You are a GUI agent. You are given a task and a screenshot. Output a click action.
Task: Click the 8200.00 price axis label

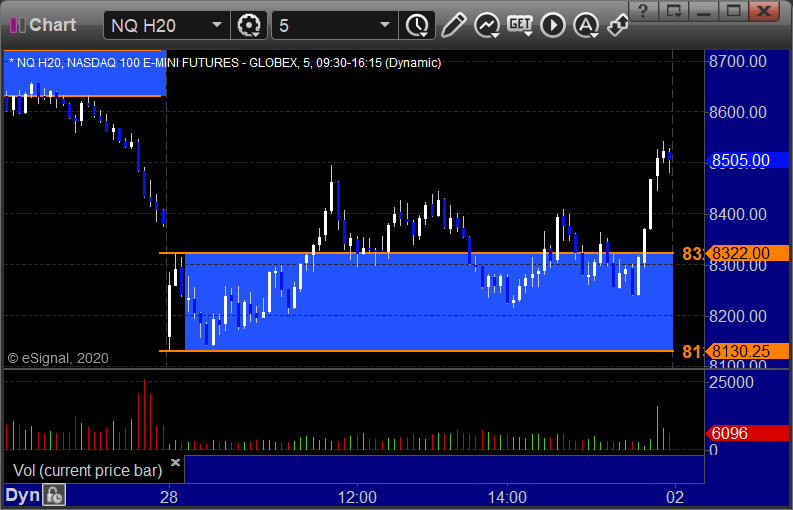[738, 317]
